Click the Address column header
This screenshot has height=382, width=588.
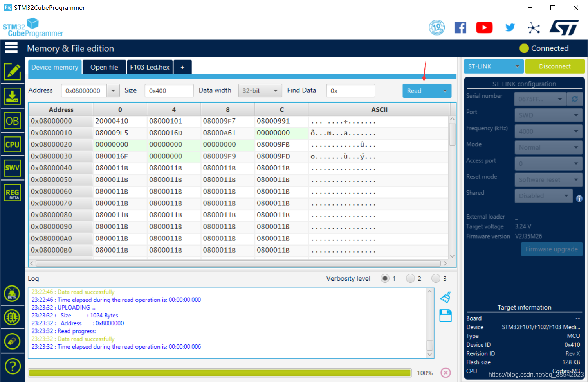pyautogui.click(x=61, y=110)
